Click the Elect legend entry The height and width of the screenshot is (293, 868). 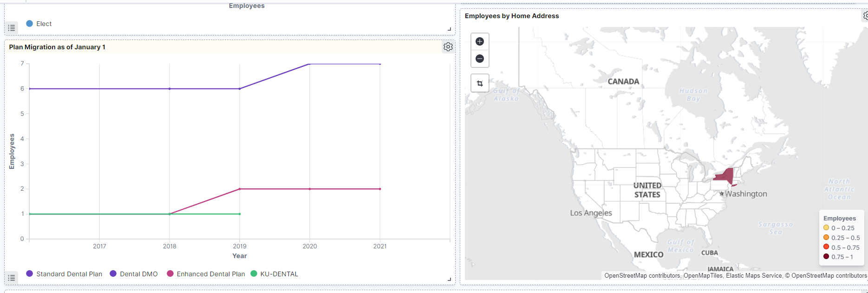pos(39,24)
